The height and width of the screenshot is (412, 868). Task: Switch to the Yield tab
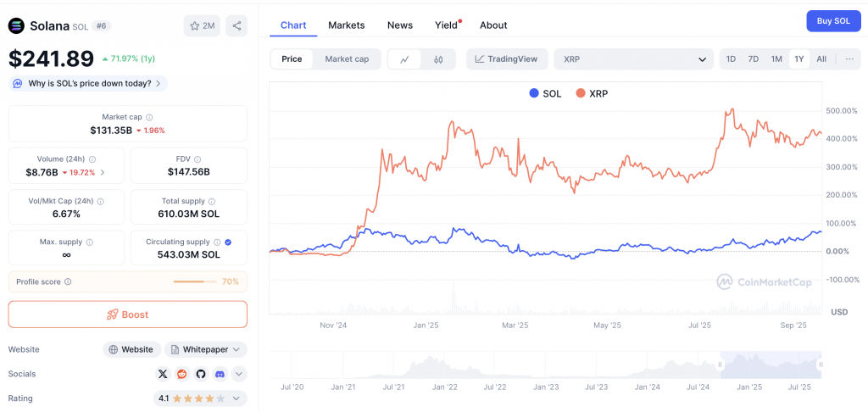pos(447,25)
